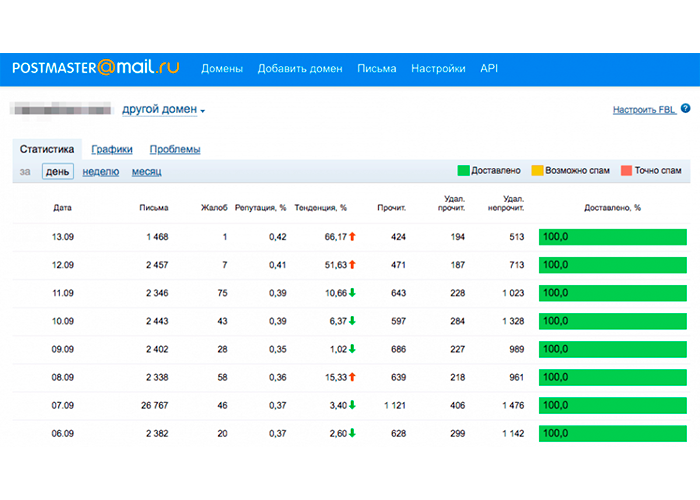The image size is (700, 500).
Task: Click the Postmaster@mail.ru logo
Action: click(96, 67)
